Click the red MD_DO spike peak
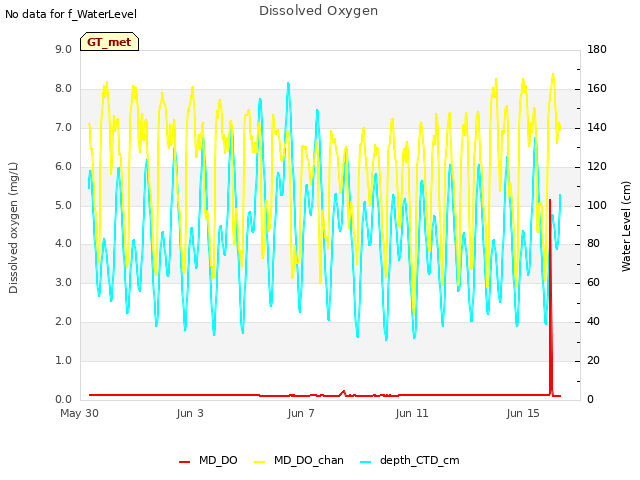This screenshot has width=640, height=480. (550, 200)
